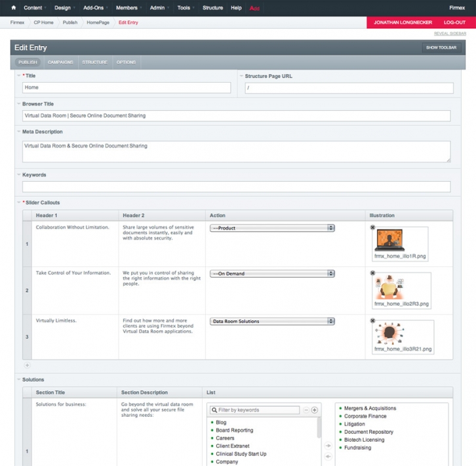476x466 pixels.
Task: Click the left arrow icon in Solutions list
Action: 328,457
